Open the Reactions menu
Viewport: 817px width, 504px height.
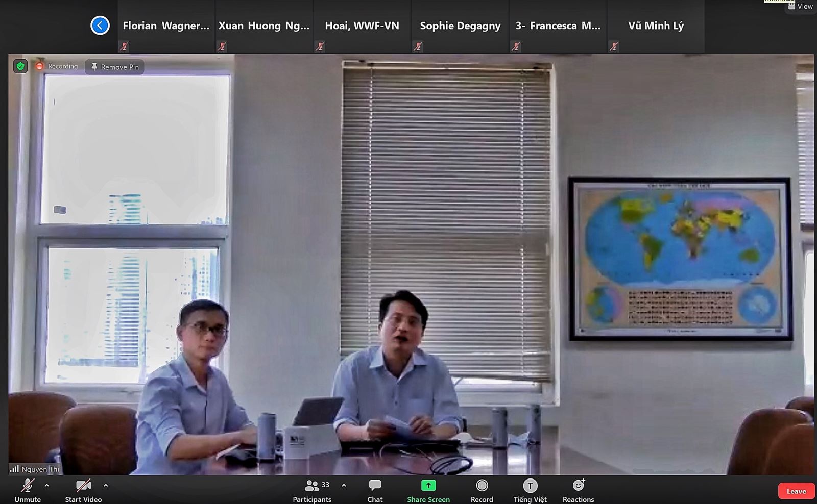pyautogui.click(x=579, y=491)
